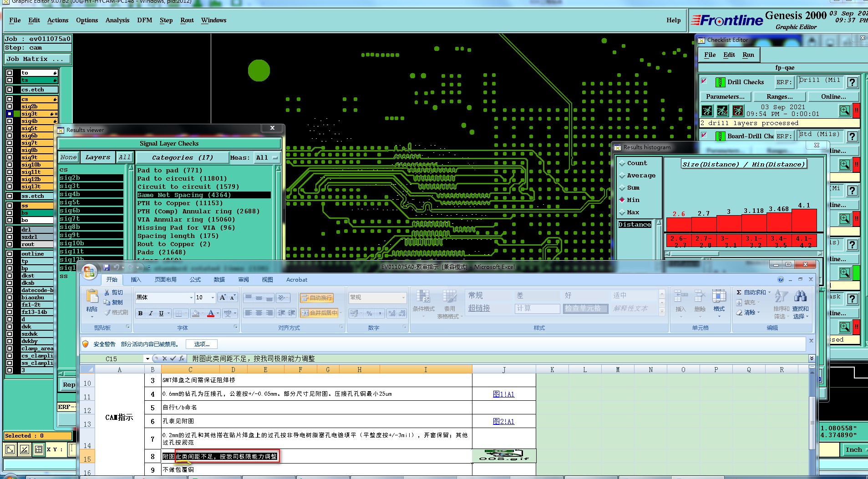Tick the Board-Drill Checks checkbox
868x479 pixels.
pyautogui.click(x=704, y=135)
